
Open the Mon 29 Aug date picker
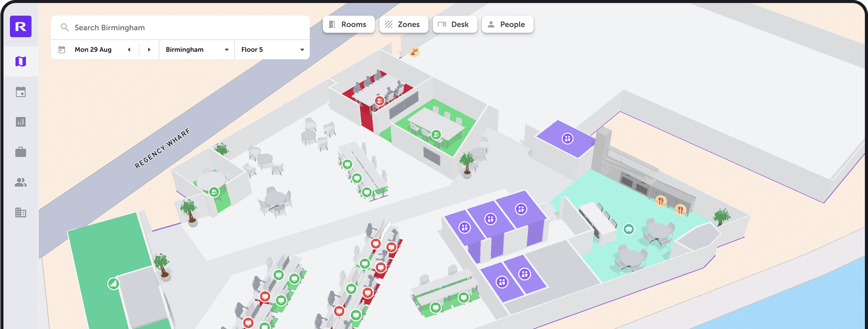click(93, 50)
